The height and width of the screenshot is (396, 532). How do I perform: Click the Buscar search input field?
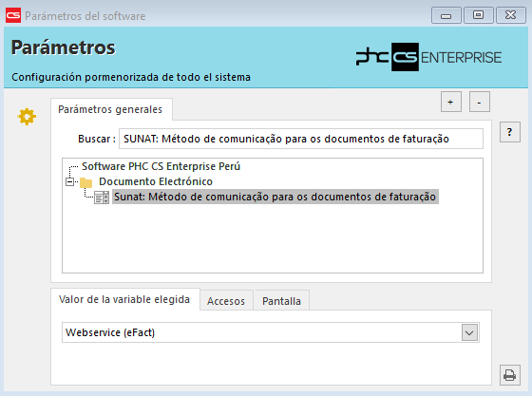point(301,139)
